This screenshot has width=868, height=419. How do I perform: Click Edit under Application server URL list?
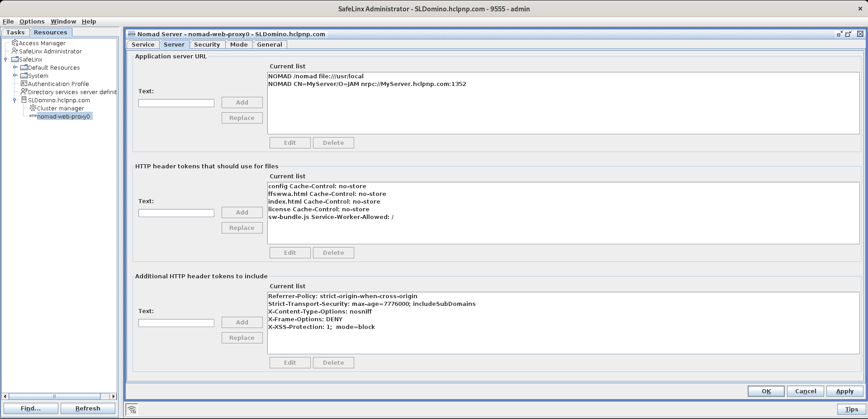click(290, 143)
